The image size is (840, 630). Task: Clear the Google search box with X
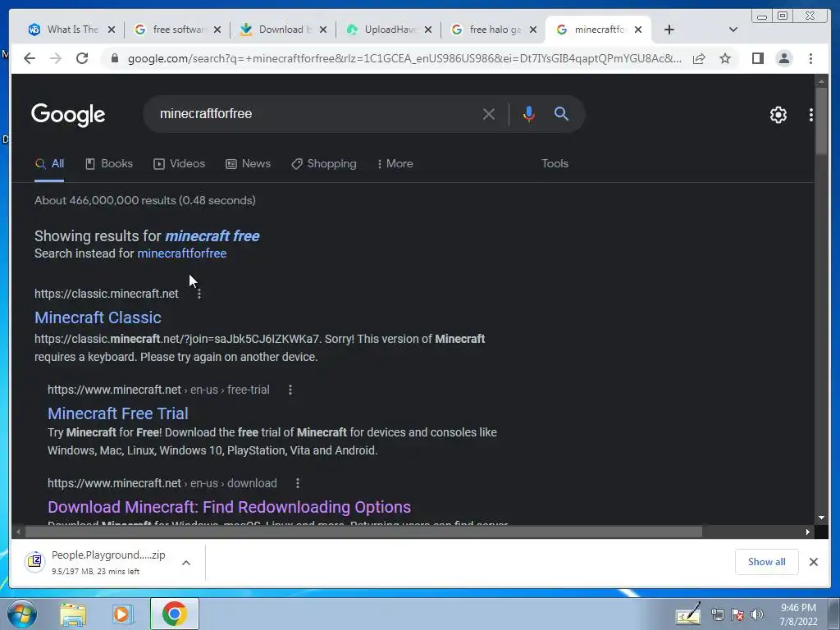click(489, 114)
